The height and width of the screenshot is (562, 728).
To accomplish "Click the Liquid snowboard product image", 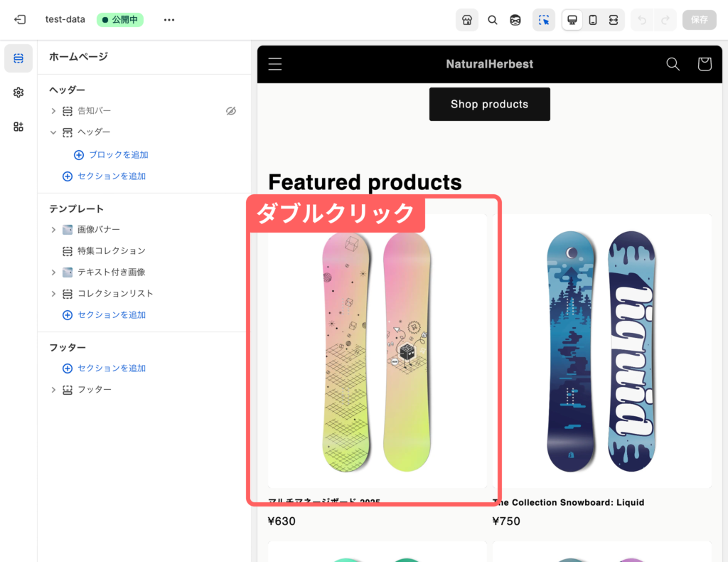I will point(601,351).
